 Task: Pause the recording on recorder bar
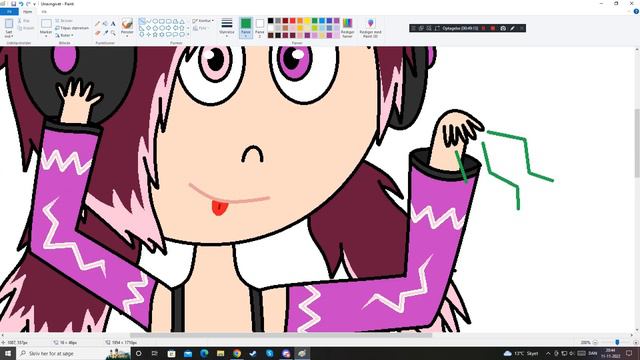click(x=484, y=28)
